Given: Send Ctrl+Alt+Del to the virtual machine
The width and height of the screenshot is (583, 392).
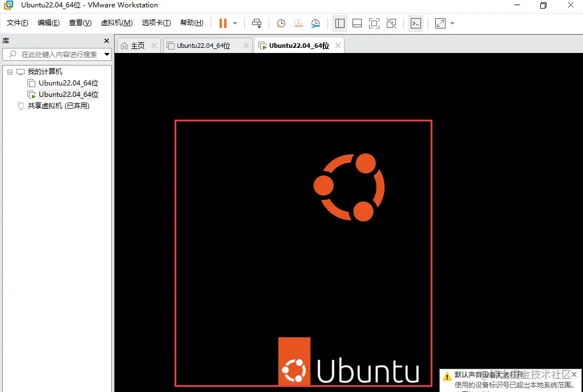Looking at the screenshot, I should coord(257,23).
